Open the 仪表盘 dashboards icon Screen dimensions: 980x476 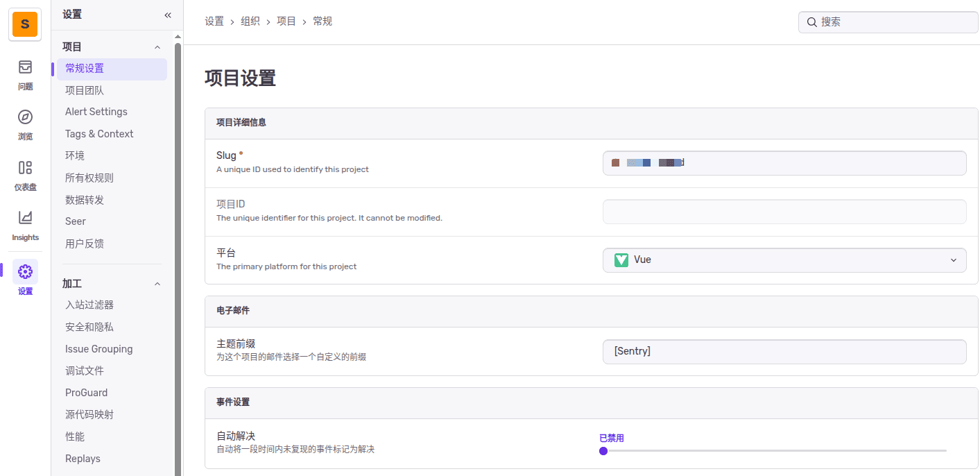click(25, 167)
